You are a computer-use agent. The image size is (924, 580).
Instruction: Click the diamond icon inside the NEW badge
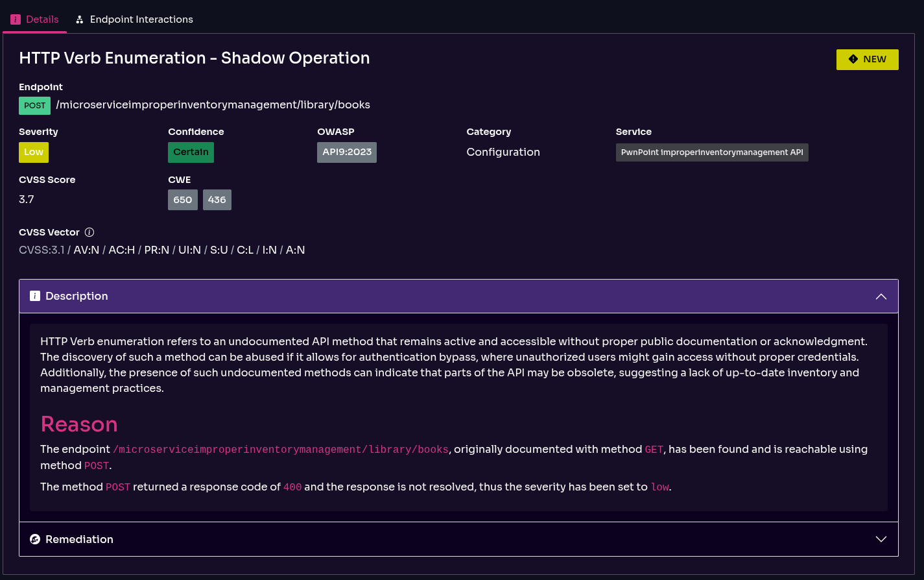click(x=853, y=59)
